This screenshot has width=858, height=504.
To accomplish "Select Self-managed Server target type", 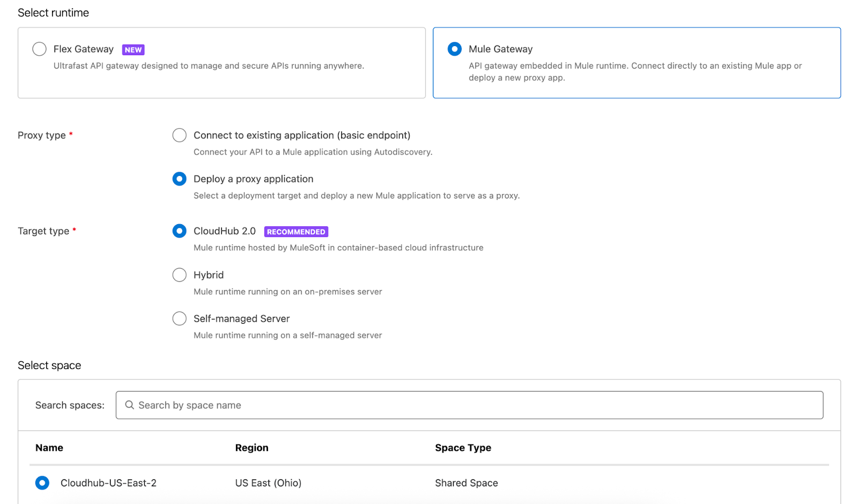I will [x=179, y=318].
